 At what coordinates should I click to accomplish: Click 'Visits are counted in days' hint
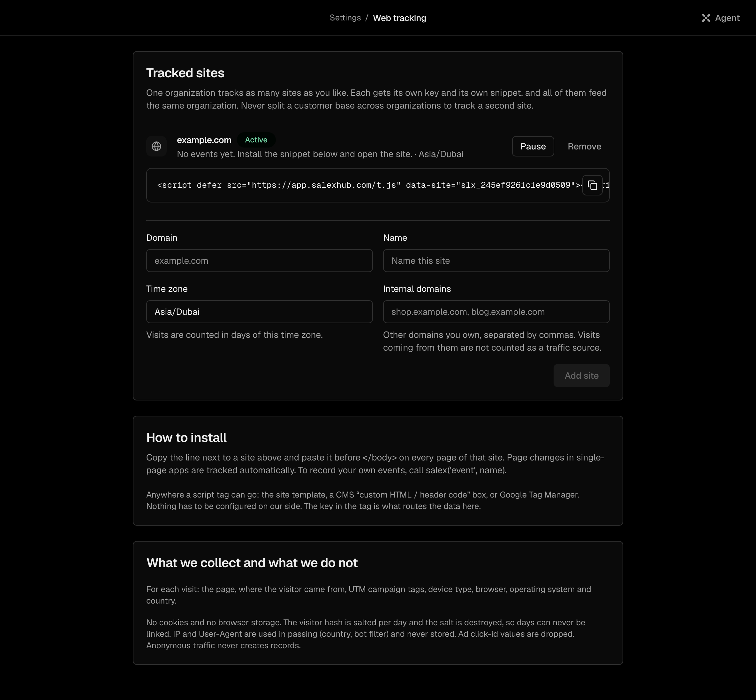pos(234,335)
